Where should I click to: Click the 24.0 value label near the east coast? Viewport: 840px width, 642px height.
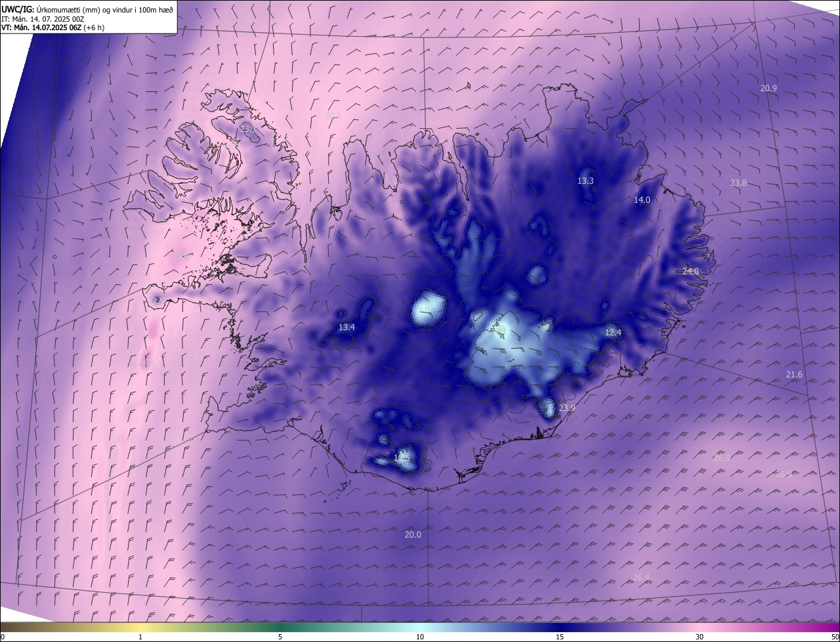click(x=690, y=271)
